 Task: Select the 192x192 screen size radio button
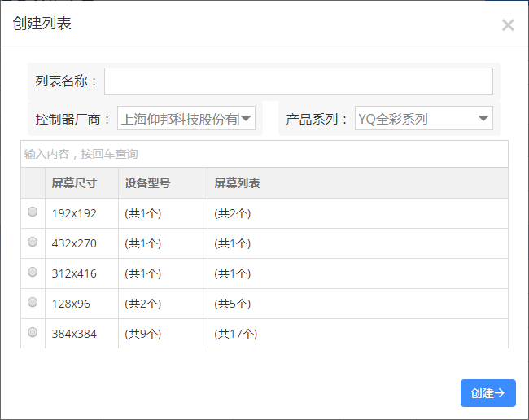pyautogui.click(x=33, y=212)
